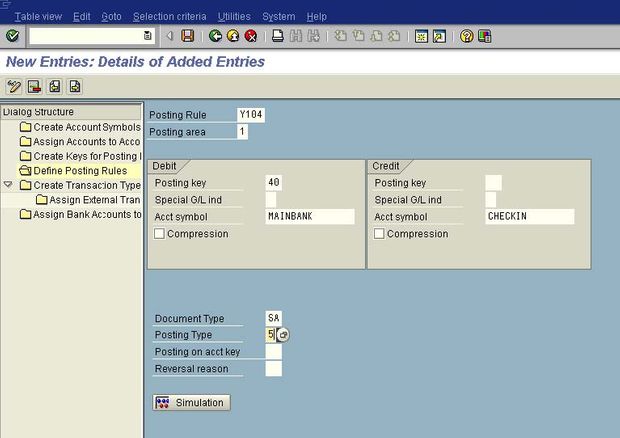The width and height of the screenshot is (620, 438).
Task: Click the Simulation button
Action: click(x=191, y=402)
